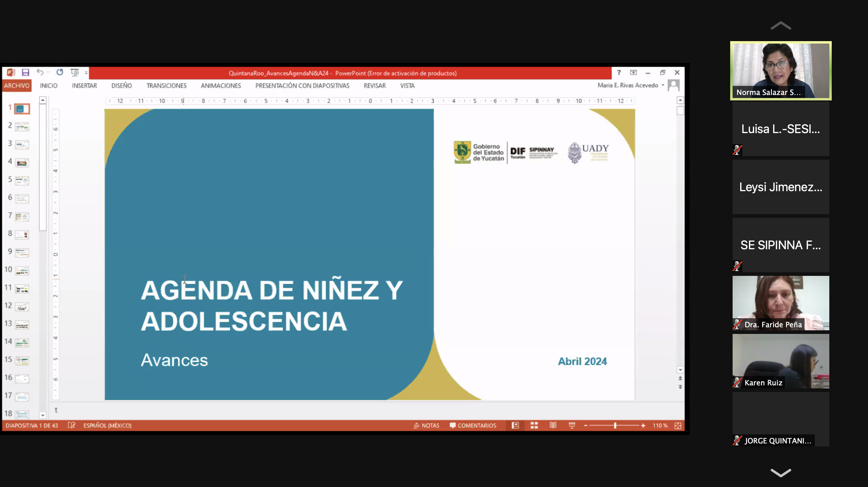Toggle Normal view in status bar
Screen dimensions: 868x487
coord(515,425)
